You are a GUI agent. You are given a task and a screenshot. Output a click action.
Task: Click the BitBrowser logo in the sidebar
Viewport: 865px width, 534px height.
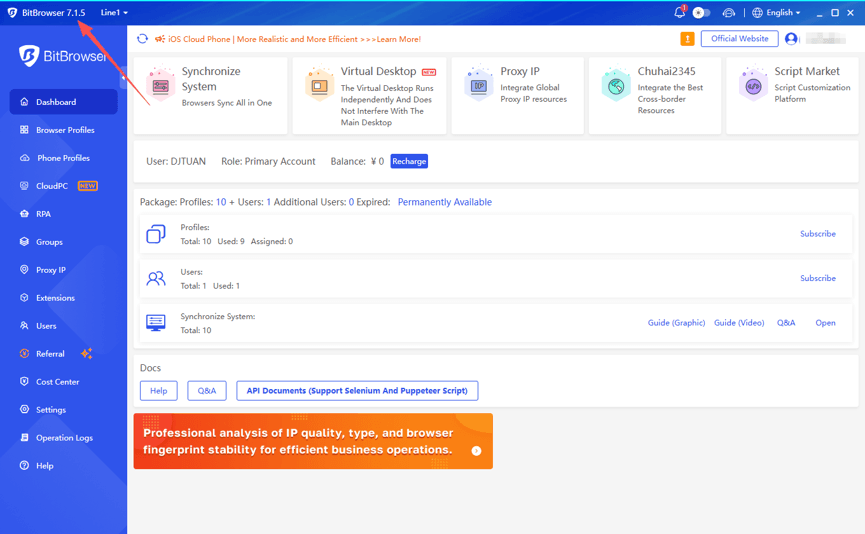click(62, 56)
